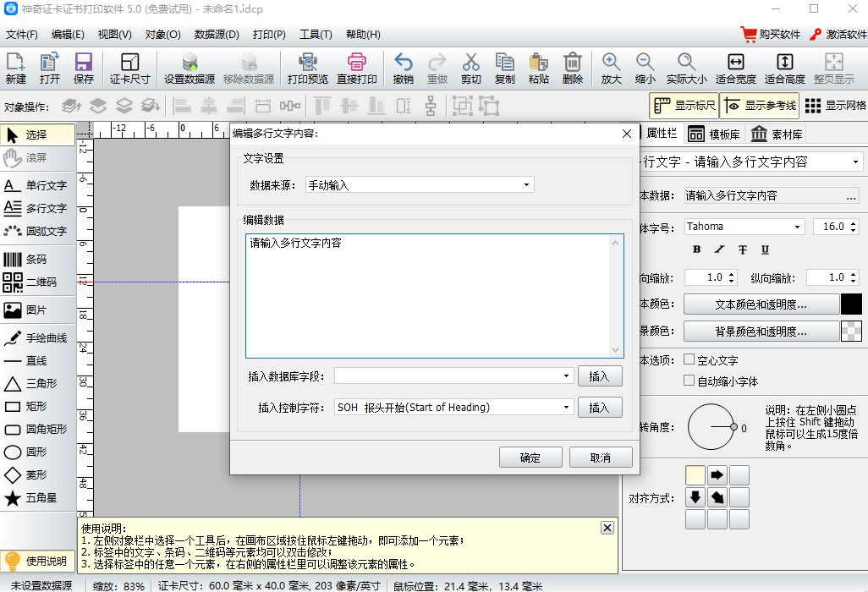This screenshot has width=868, height=592.
Task: Click 插入 beside the database field
Action: pos(600,376)
